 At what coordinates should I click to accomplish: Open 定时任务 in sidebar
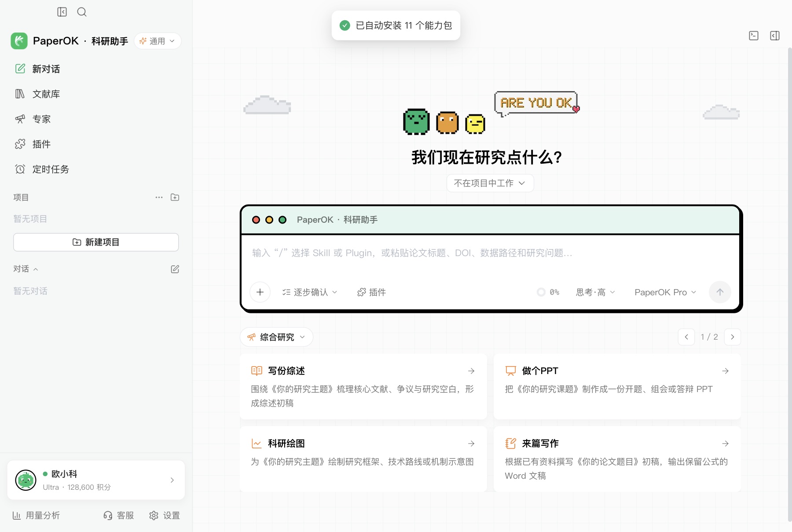point(96,169)
